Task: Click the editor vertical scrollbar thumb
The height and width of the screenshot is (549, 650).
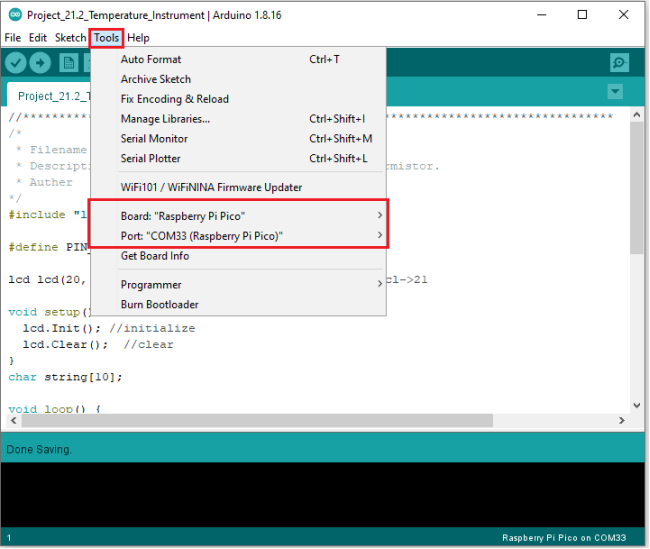Action: coord(636,187)
